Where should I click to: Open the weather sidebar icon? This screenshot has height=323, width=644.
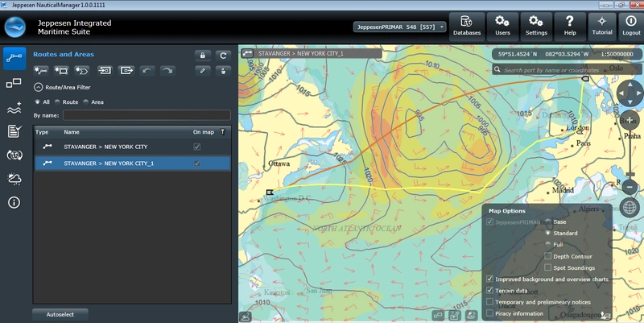coord(14,178)
